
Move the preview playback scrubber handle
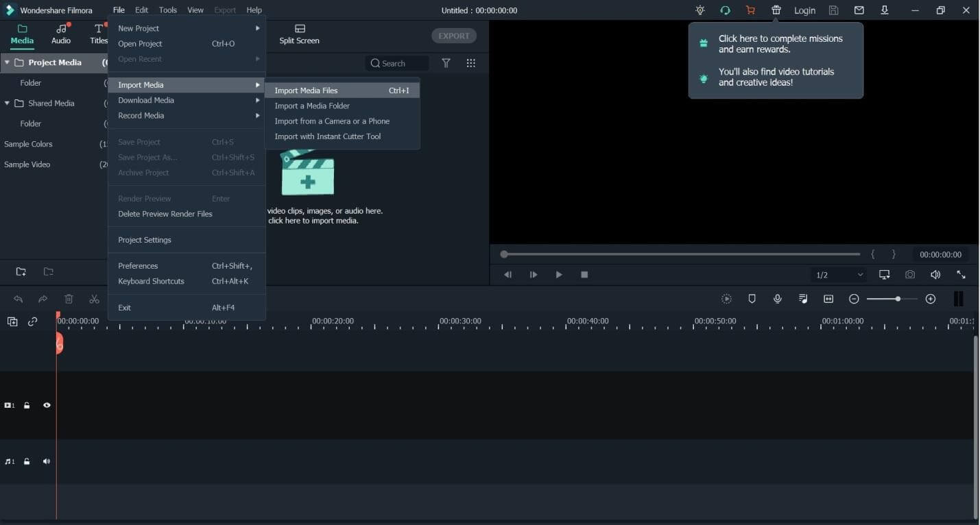504,254
